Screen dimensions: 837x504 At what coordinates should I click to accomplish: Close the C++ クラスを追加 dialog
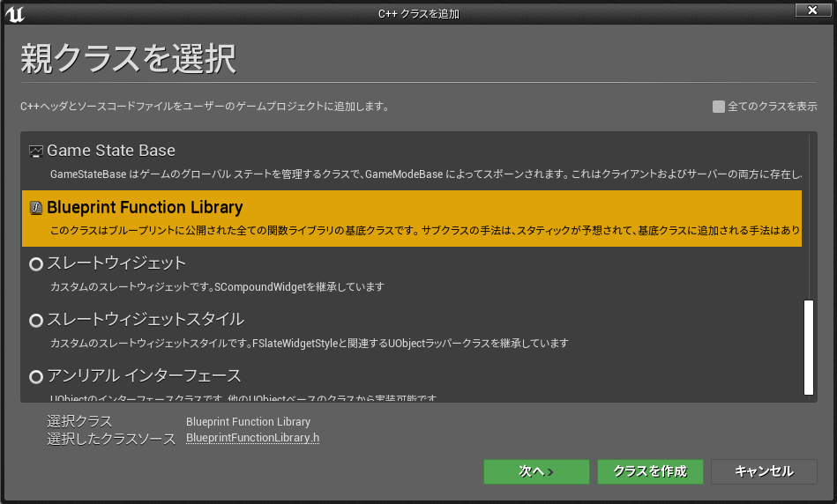point(812,11)
